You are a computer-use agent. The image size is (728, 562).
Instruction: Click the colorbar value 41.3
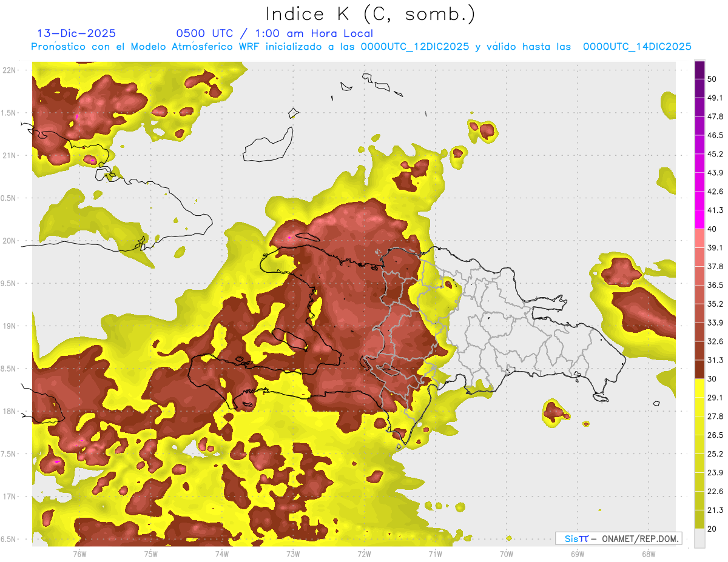point(715,210)
